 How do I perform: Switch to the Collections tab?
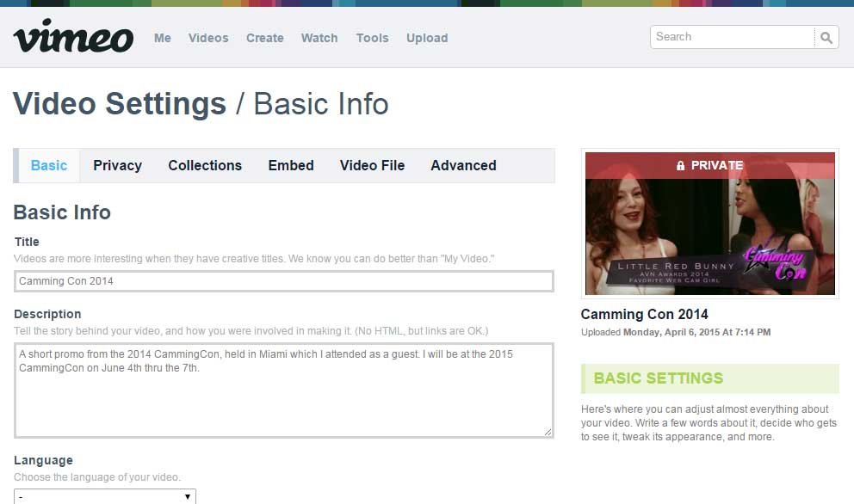click(205, 165)
